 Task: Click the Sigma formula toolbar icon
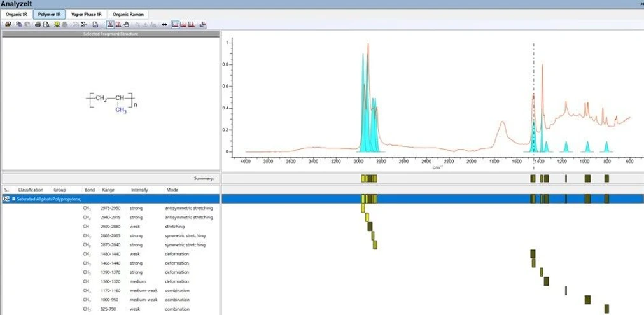point(83,24)
